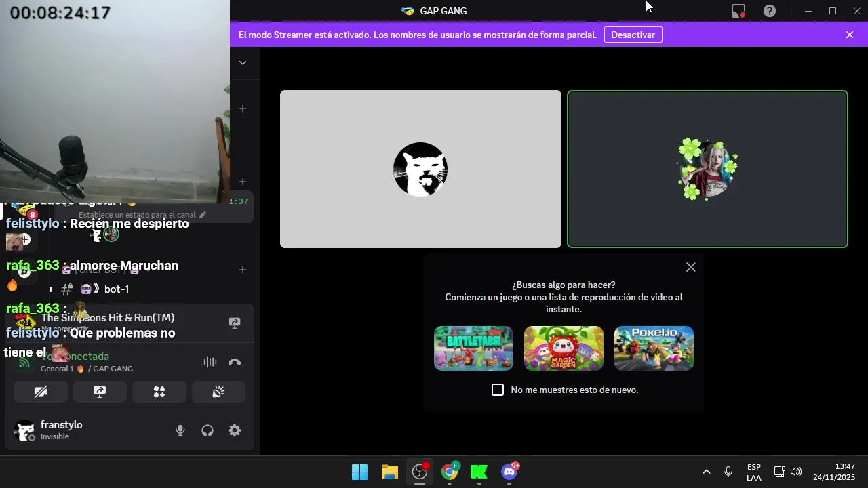Launch the Magic Garden activity
The width and height of the screenshot is (868, 488).
[564, 348]
